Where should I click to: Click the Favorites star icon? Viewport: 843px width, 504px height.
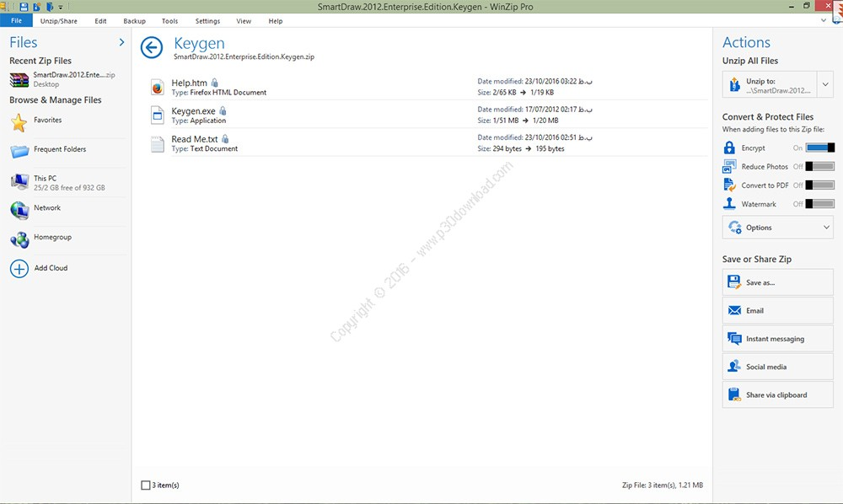(19, 122)
